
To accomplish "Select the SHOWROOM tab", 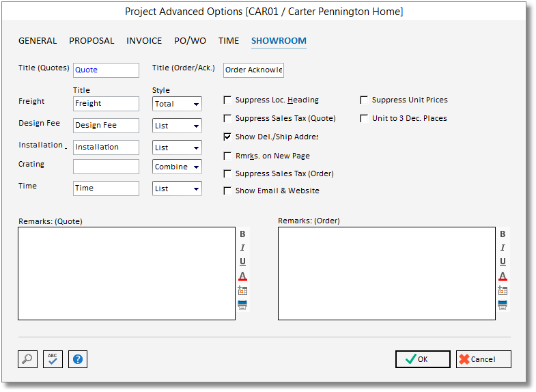I will (279, 41).
